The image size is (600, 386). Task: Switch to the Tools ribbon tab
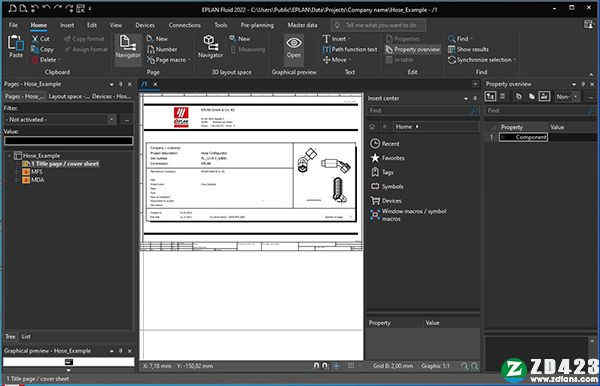point(221,25)
